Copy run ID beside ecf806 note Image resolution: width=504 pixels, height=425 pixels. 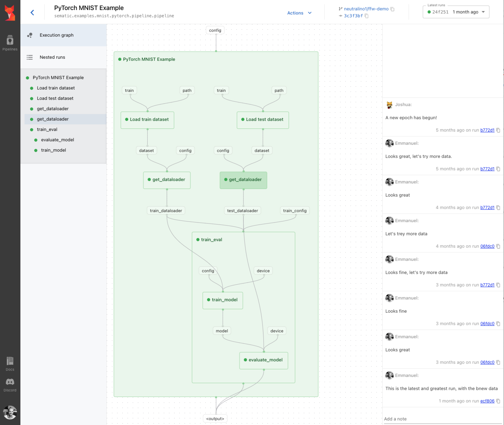point(498,401)
